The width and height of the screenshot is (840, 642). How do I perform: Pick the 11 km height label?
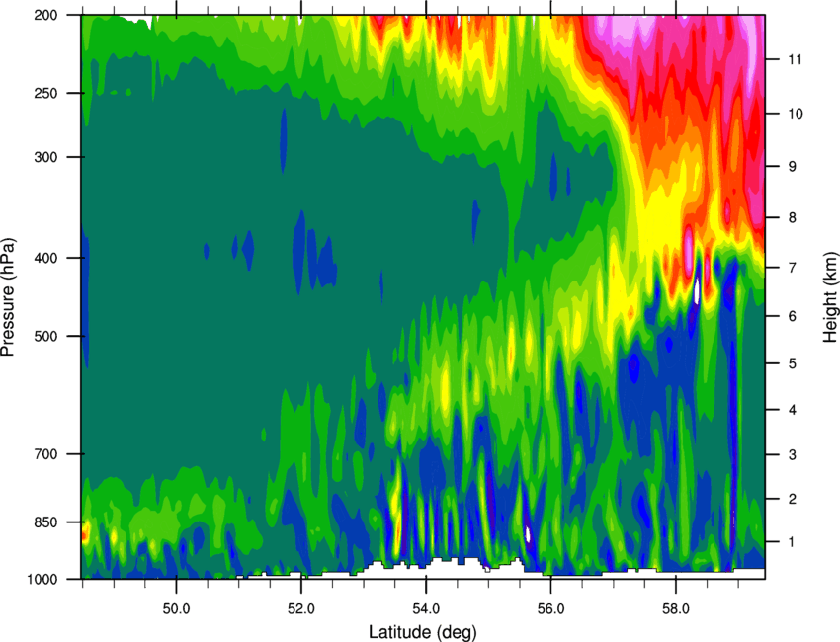tap(796, 59)
